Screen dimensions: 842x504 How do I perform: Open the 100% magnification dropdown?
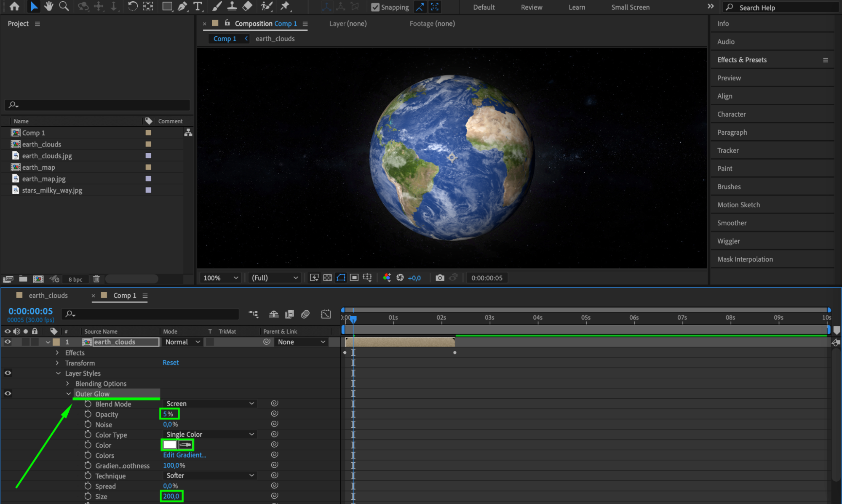pos(221,278)
